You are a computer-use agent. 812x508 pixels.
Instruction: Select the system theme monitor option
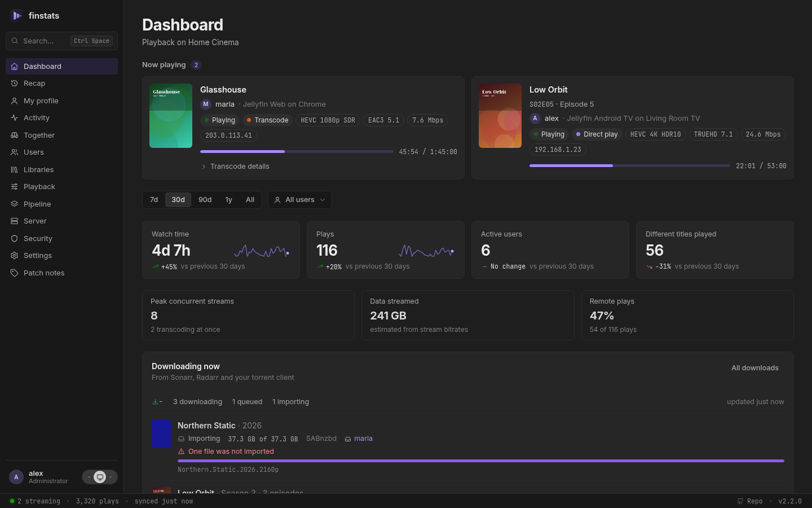[100, 477]
